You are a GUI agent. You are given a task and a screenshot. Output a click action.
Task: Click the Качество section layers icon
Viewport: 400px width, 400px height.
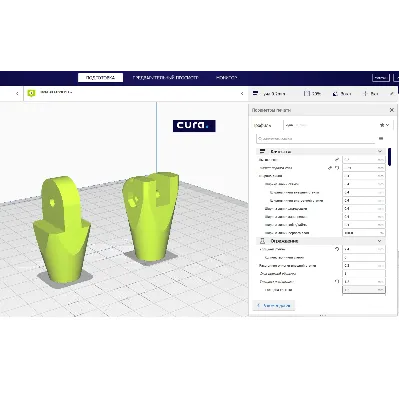(262, 151)
